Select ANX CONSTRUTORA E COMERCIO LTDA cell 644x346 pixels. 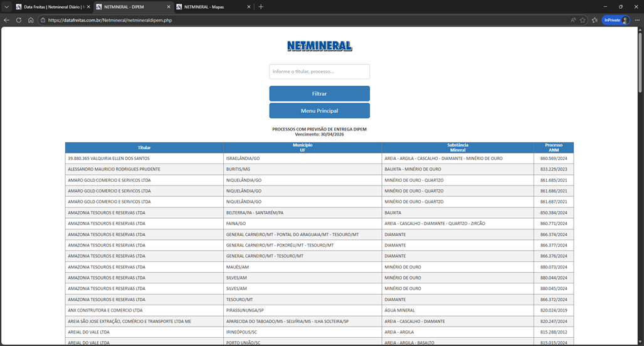144,310
